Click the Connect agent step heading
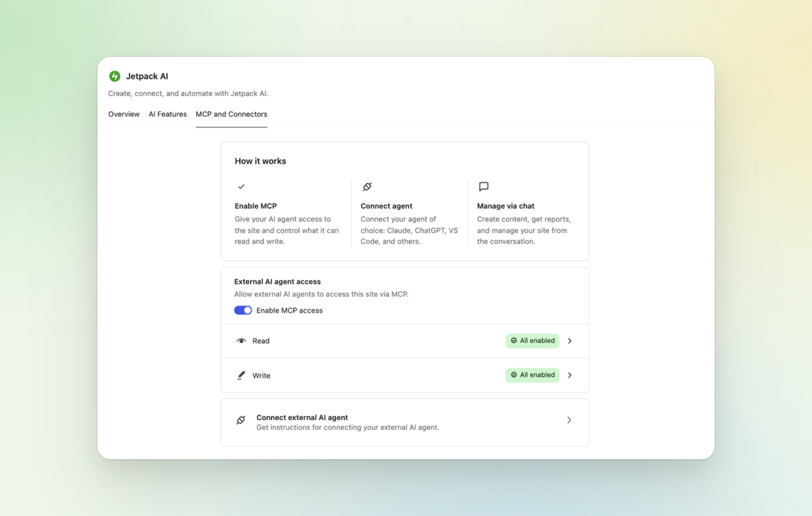The image size is (812, 516). click(387, 206)
